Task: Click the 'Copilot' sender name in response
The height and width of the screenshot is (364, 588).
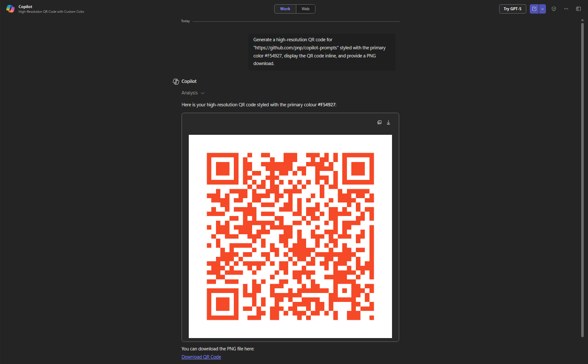Action: click(x=189, y=81)
